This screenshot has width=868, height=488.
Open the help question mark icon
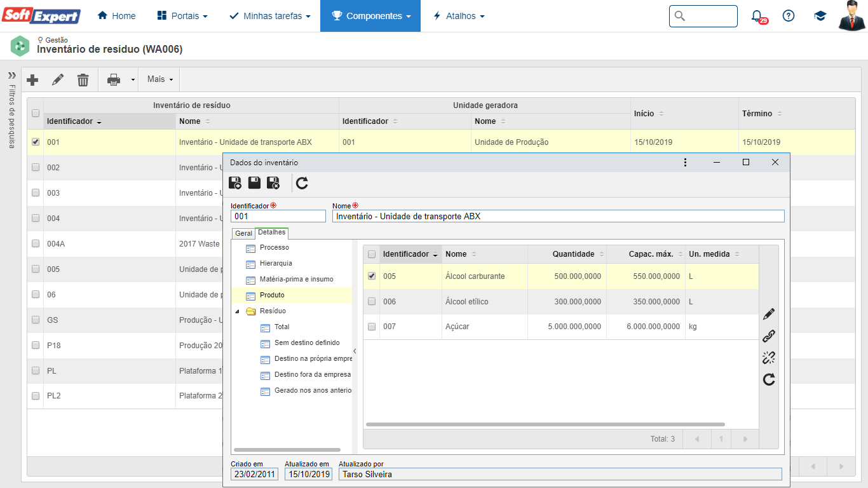click(x=789, y=16)
